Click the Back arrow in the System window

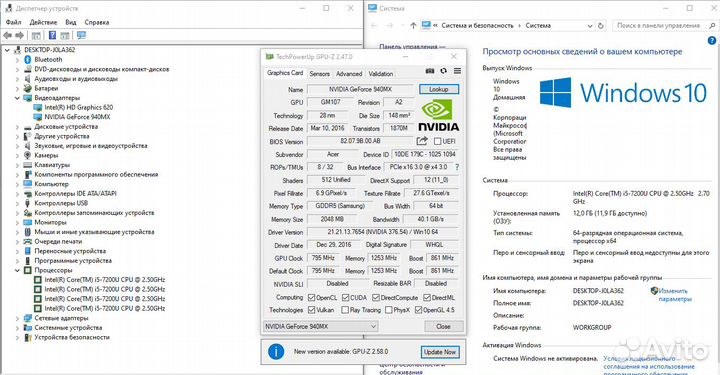point(374,26)
